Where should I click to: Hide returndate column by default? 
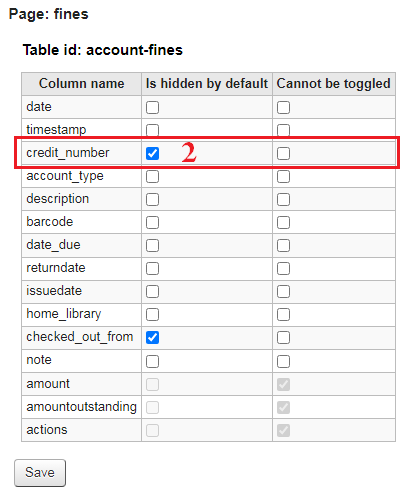[x=152, y=268]
